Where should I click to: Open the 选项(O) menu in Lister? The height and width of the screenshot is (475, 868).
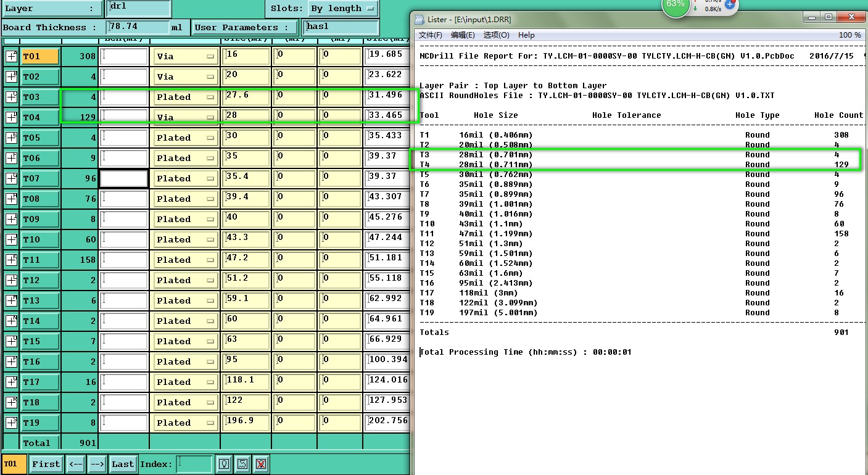tap(496, 35)
